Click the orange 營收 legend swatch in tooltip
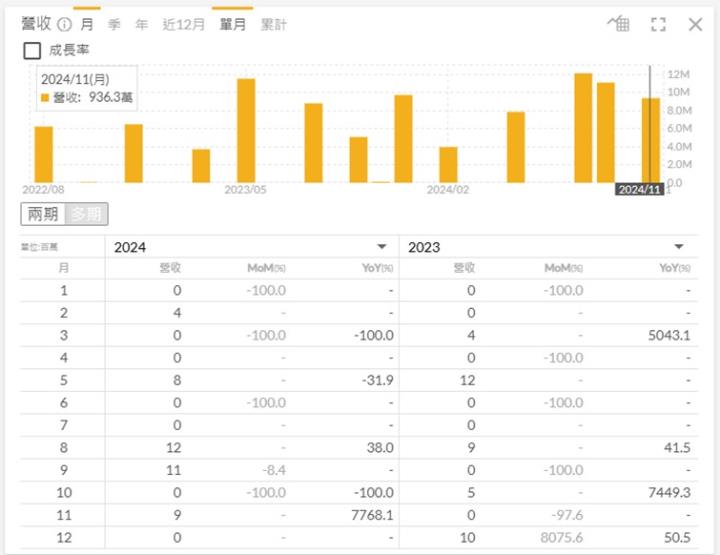720x555 pixels. point(44,97)
